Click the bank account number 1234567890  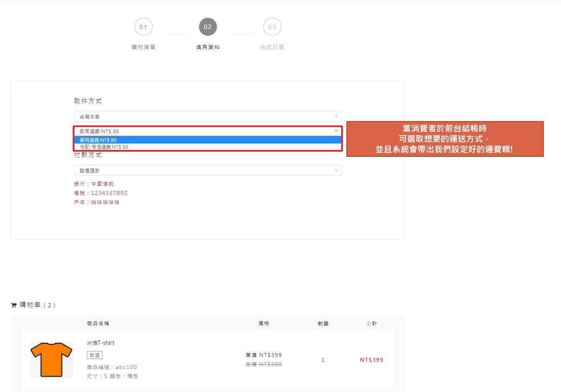click(x=109, y=193)
